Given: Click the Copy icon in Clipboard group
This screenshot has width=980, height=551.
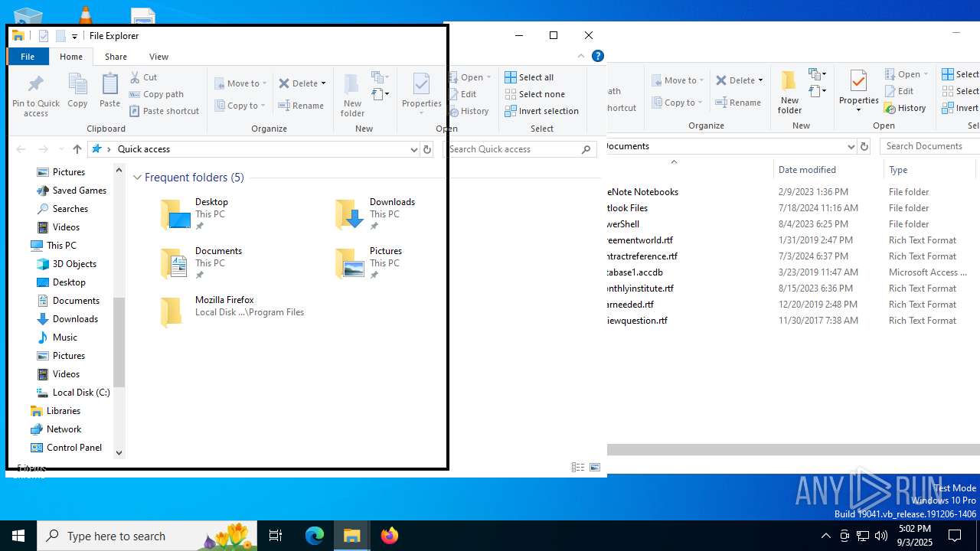Looking at the screenshot, I should [77, 83].
